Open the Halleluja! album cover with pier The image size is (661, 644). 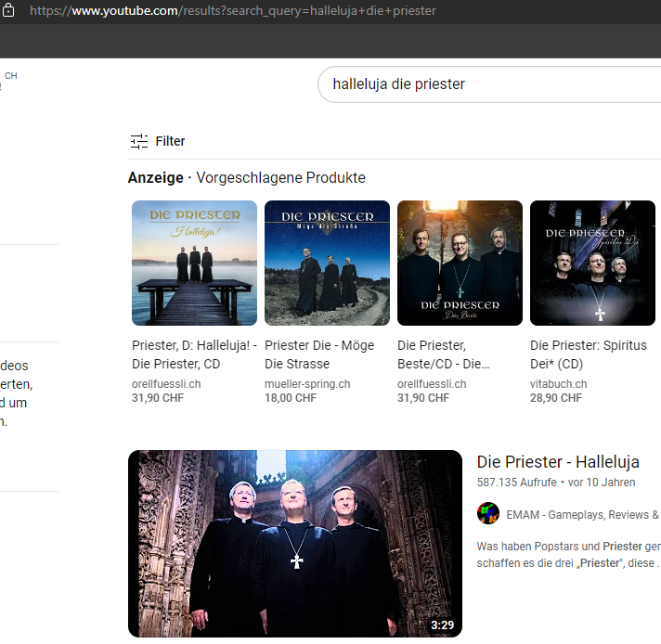pyautogui.click(x=194, y=263)
